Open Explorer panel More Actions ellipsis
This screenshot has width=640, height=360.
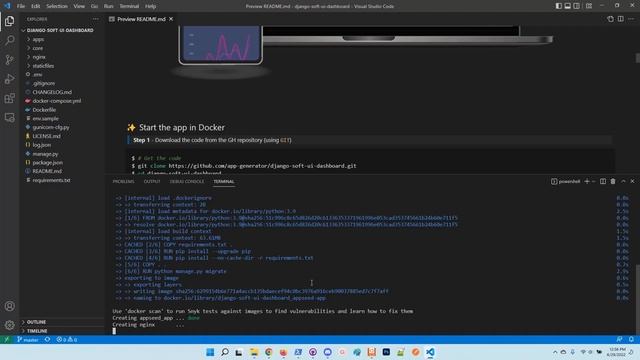point(96,19)
